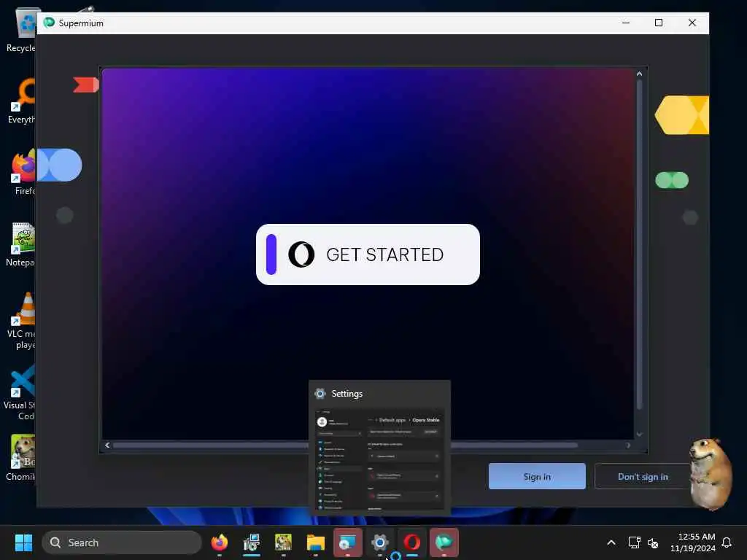Open the control panel taskbar icon next to Firefox
The height and width of the screenshot is (560, 747).
click(x=252, y=542)
